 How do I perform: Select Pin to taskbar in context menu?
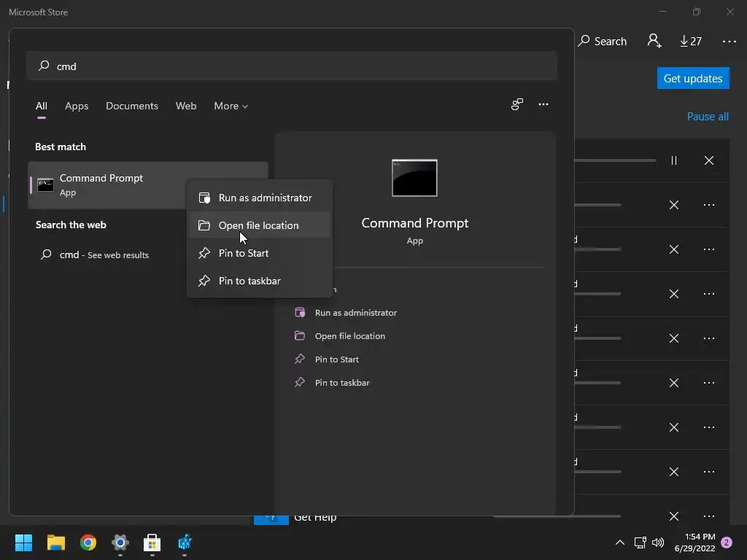(x=260, y=281)
